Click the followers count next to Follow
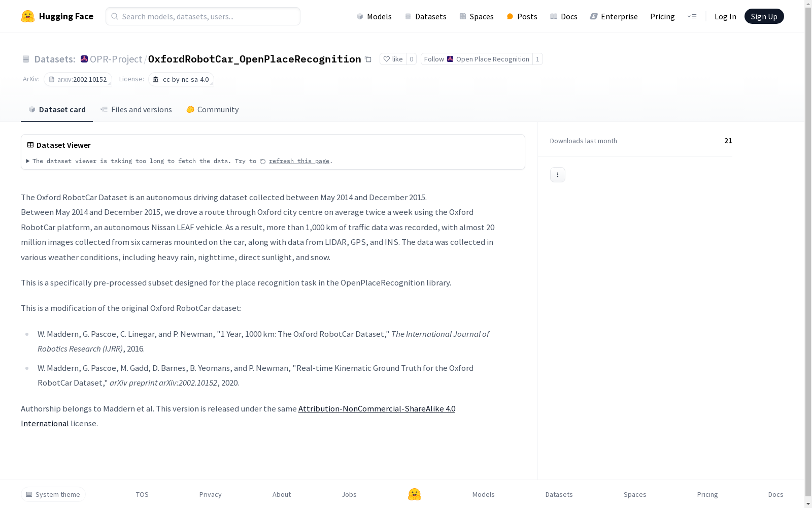Viewport: 812px width, 508px height. (x=537, y=59)
